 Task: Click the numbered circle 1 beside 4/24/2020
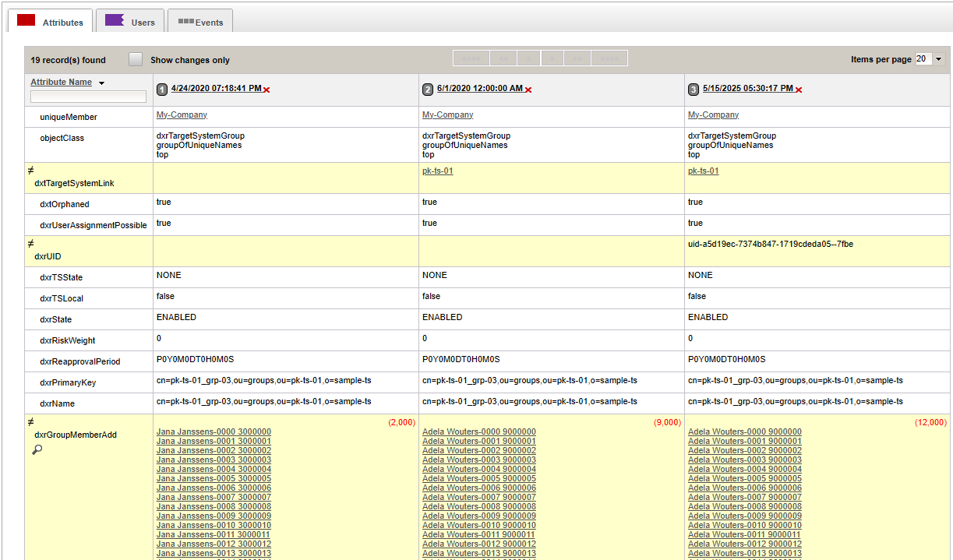pos(162,89)
